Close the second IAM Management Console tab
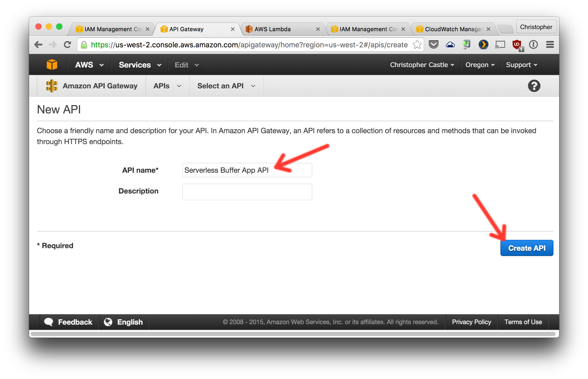 [403, 29]
